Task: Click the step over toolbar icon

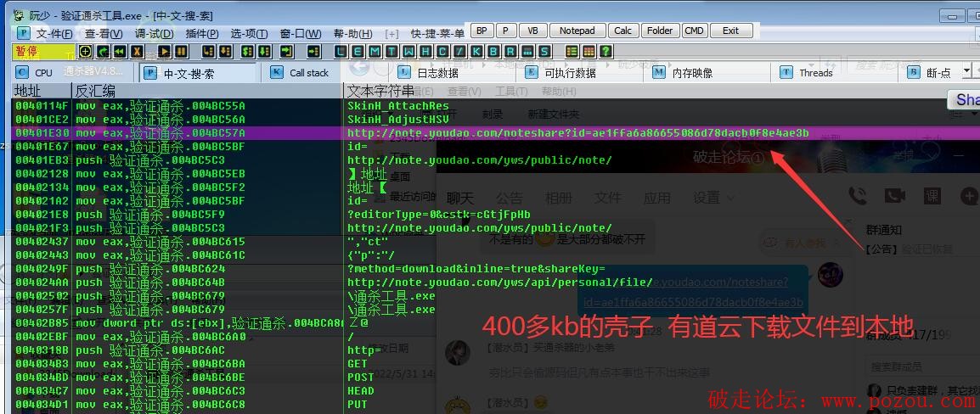Action: (225, 51)
